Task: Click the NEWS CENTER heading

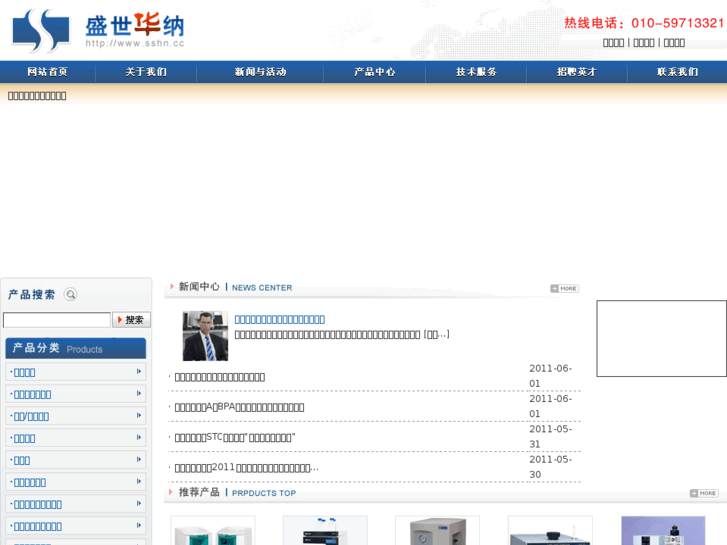Action: (x=262, y=288)
